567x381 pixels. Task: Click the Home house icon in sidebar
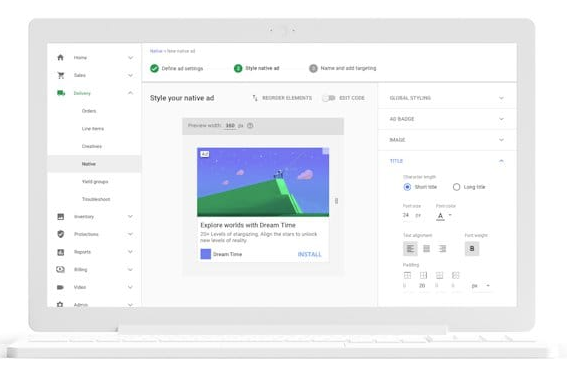tap(60, 57)
